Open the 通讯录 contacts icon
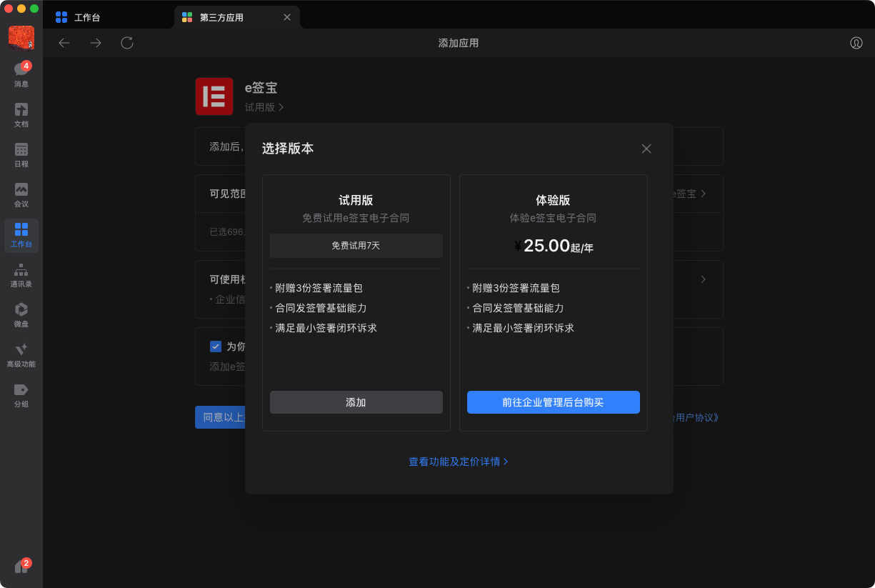 pyautogui.click(x=21, y=274)
